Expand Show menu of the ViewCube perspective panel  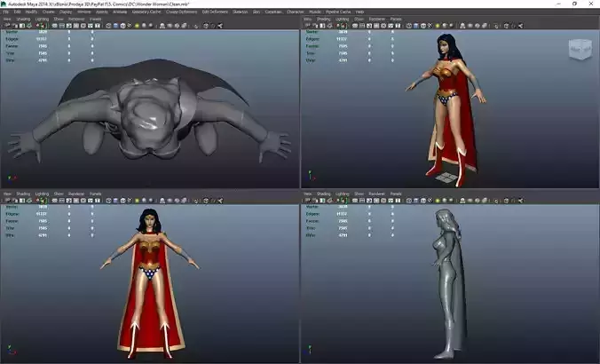(x=359, y=19)
